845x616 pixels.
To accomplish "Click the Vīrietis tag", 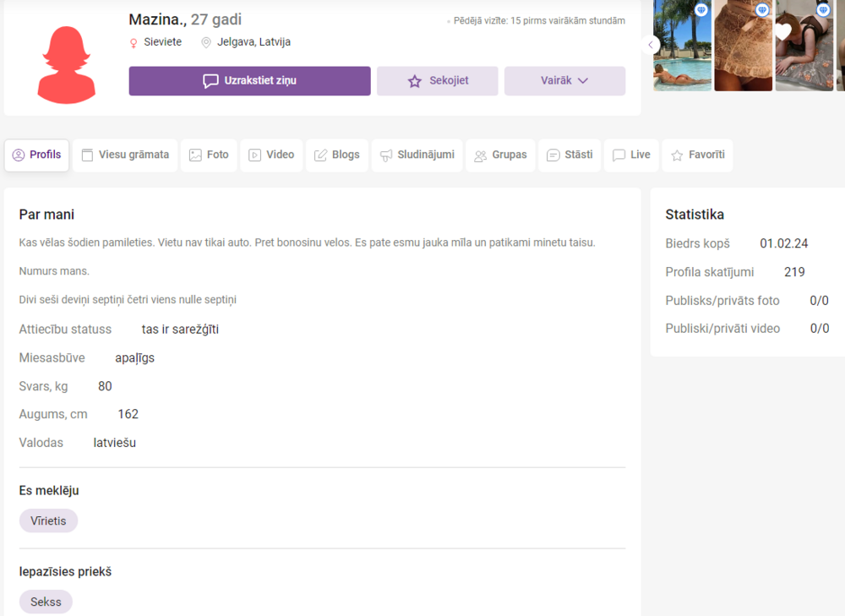I will click(48, 521).
